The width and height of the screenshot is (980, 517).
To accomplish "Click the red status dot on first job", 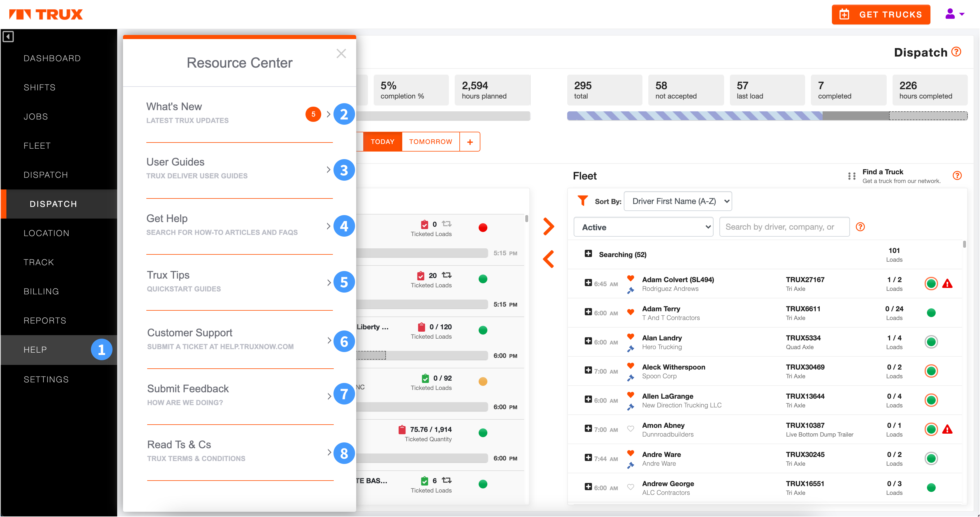I will point(483,228).
